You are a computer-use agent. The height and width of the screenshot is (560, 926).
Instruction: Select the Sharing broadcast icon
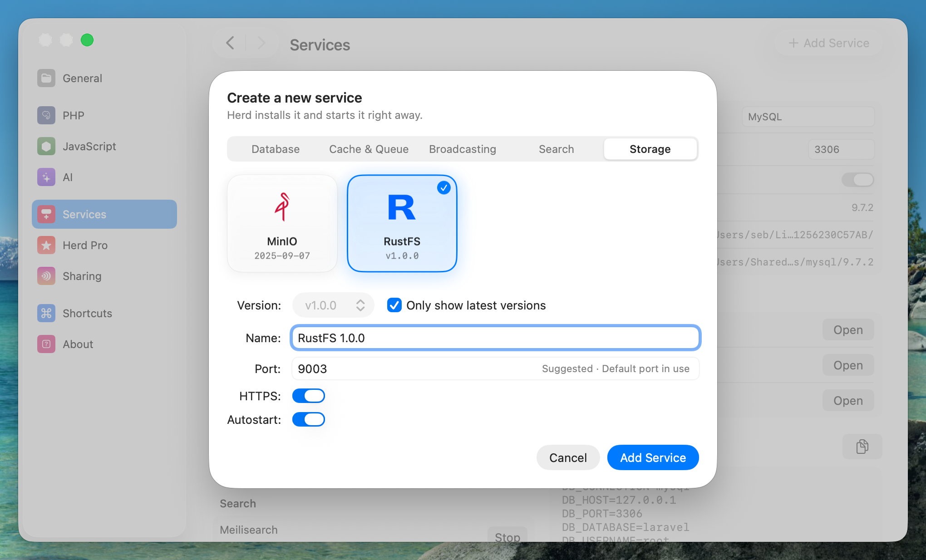[x=46, y=276]
